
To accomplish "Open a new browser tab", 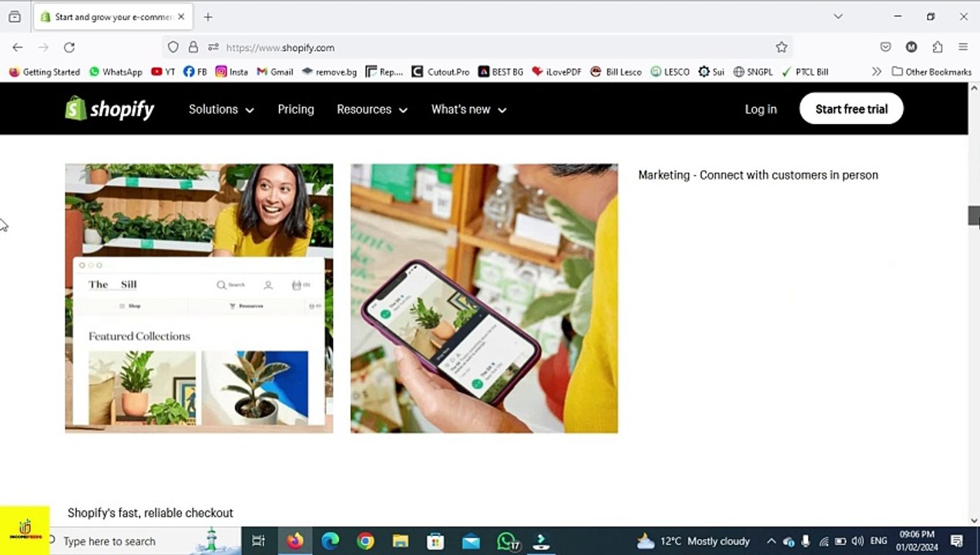I will (208, 16).
